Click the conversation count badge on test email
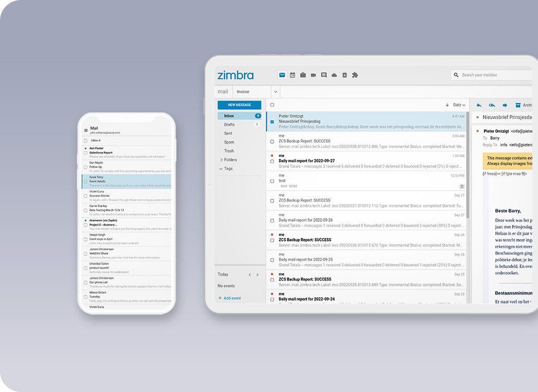 pos(462,186)
